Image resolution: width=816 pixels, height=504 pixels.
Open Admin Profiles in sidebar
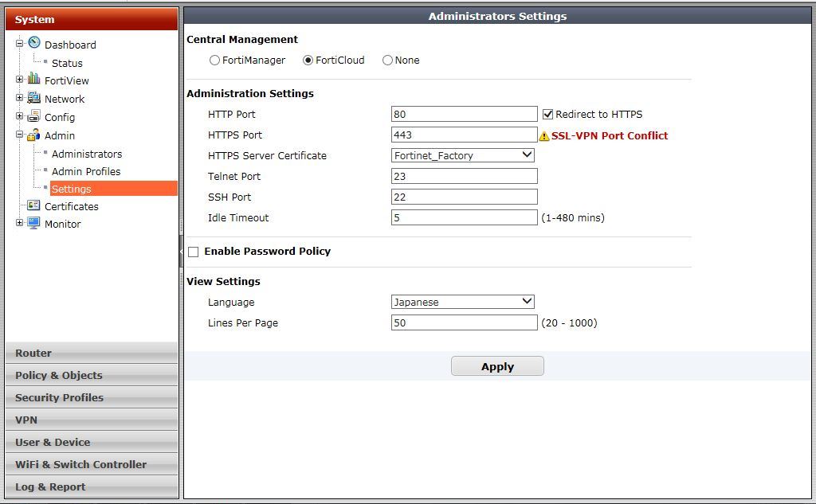[86, 171]
